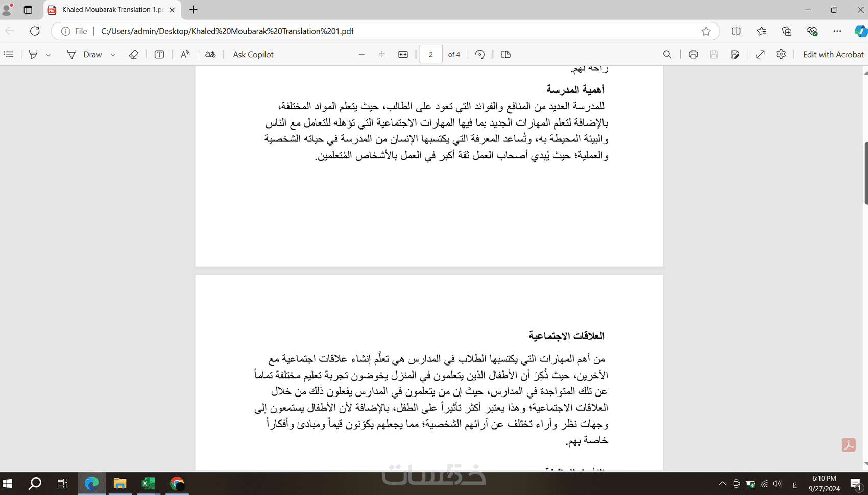Open Find in PDF search

[667, 54]
